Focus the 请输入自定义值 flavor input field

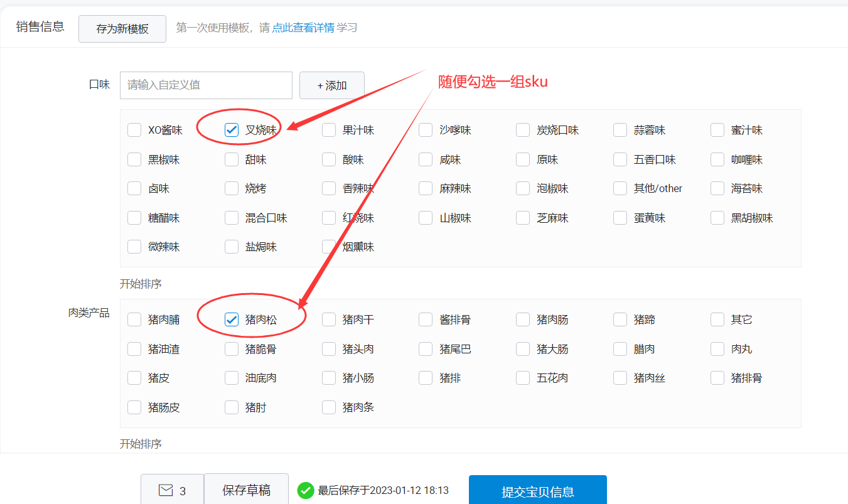point(206,85)
